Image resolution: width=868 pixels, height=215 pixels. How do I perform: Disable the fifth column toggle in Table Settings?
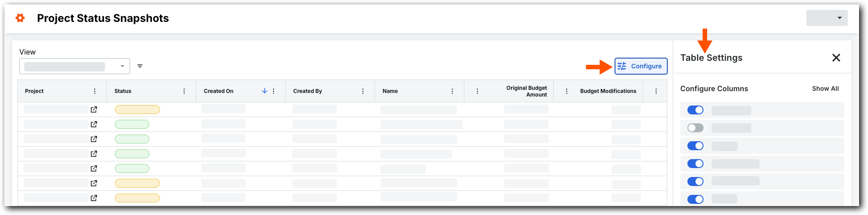tap(695, 181)
